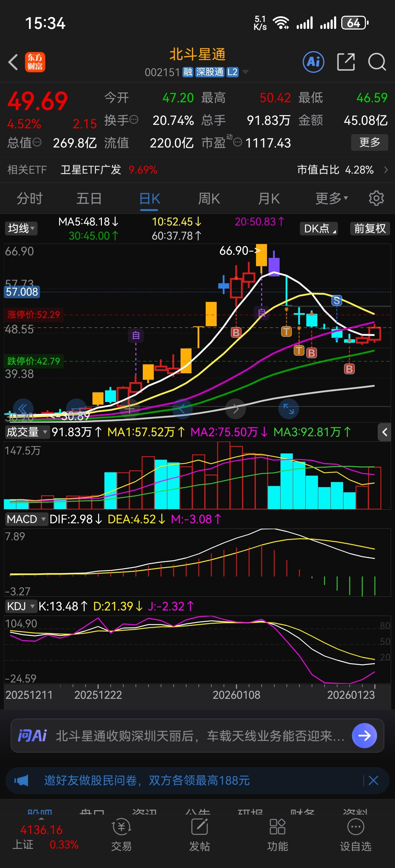Screen dimensions: 395x868
Task: Switch to 月K tab
Action: [269, 198]
